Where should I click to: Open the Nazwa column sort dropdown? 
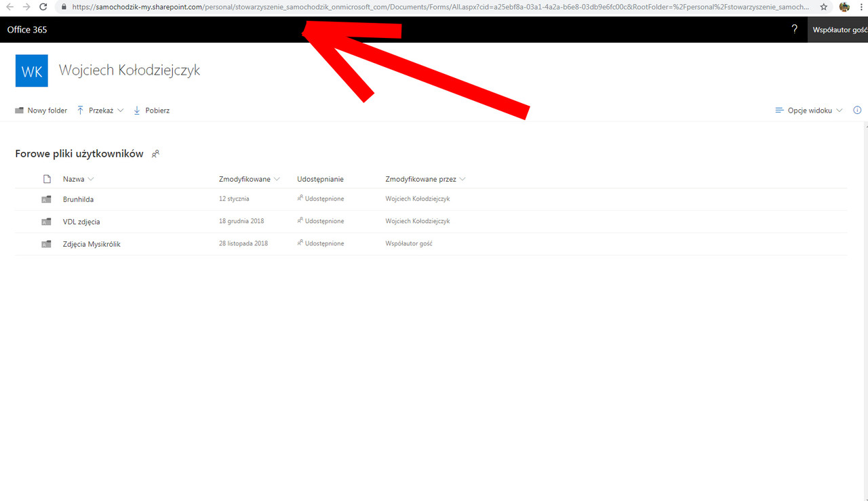click(x=91, y=178)
